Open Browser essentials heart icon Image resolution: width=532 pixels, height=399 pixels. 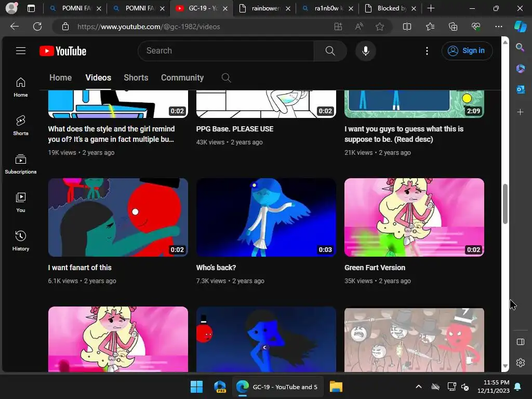(476, 26)
